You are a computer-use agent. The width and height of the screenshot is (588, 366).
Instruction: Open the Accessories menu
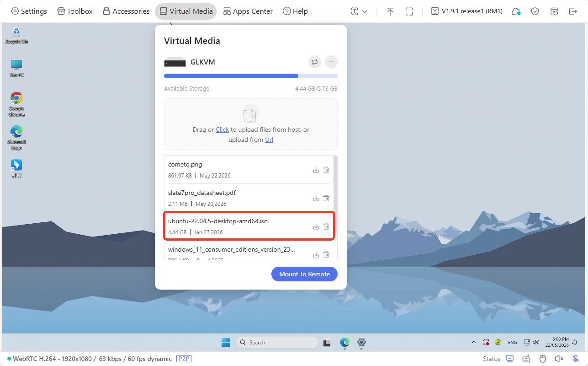click(126, 11)
